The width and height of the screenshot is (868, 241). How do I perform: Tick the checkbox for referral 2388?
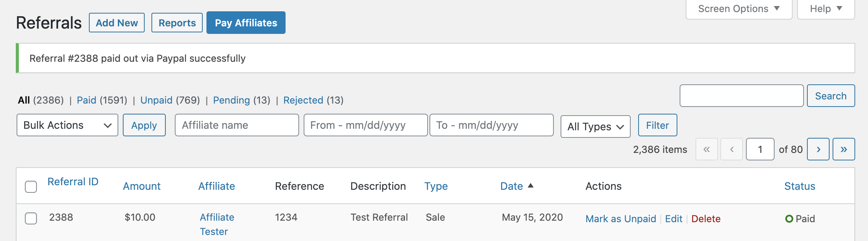(x=31, y=218)
